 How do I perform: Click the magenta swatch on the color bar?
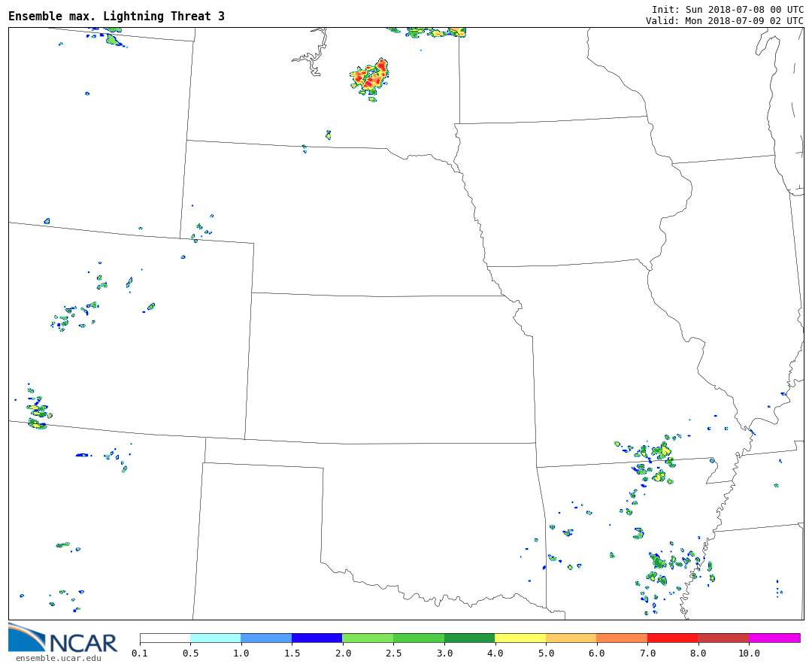774,638
